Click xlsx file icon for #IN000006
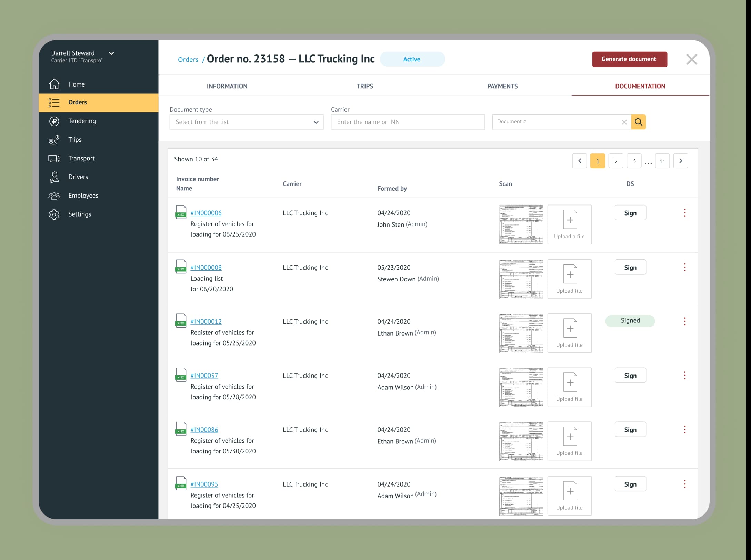The height and width of the screenshot is (560, 751). click(x=181, y=212)
